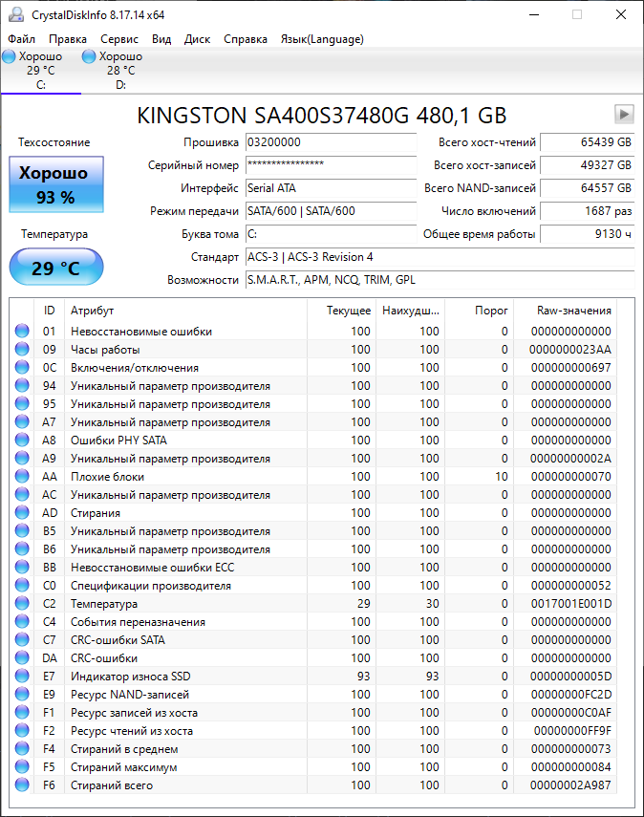The height and width of the screenshot is (817, 644).
Task: Select raw value 0000000023AA of Часы работы
Action: click(570, 350)
